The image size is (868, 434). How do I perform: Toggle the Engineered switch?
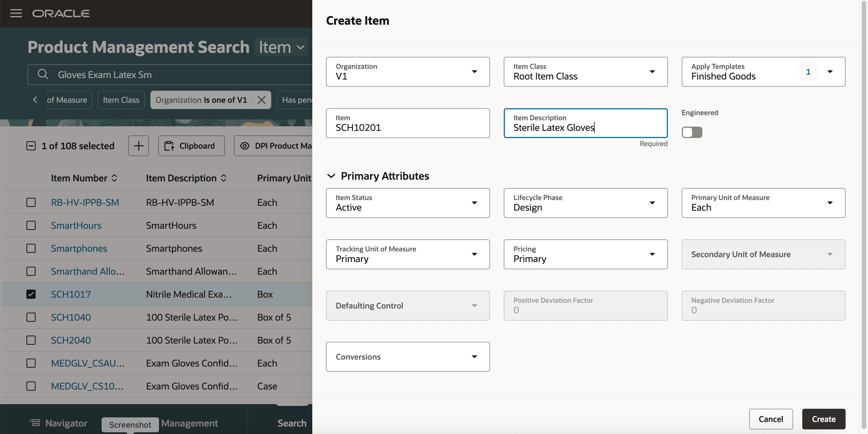691,132
